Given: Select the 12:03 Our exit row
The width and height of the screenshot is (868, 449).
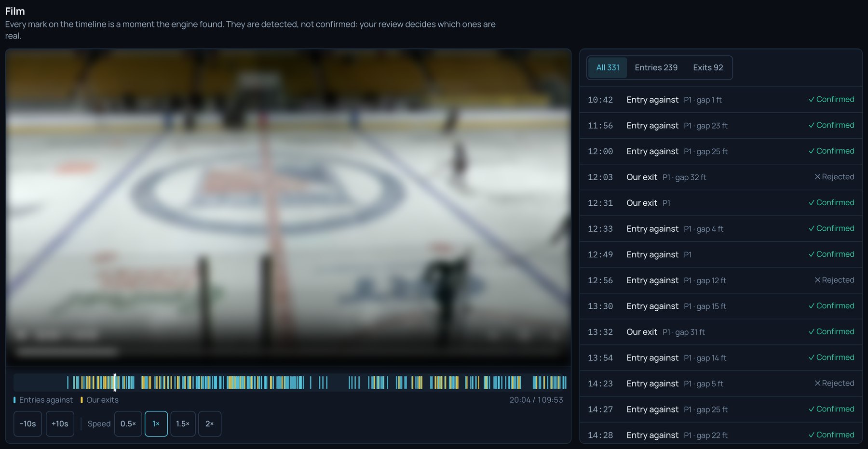Looking at the screenshot, I should pyautogui.click(x=721, y=177).
